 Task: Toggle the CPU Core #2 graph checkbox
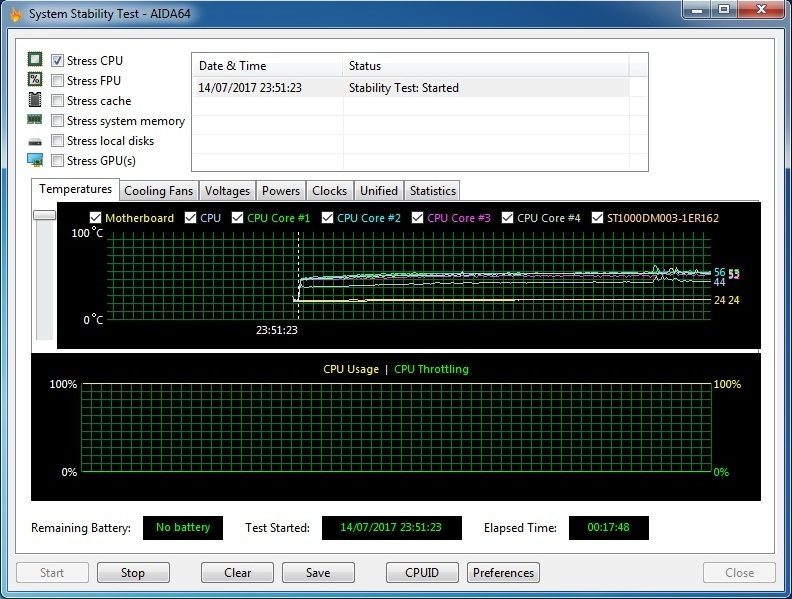tap(327, 218)
